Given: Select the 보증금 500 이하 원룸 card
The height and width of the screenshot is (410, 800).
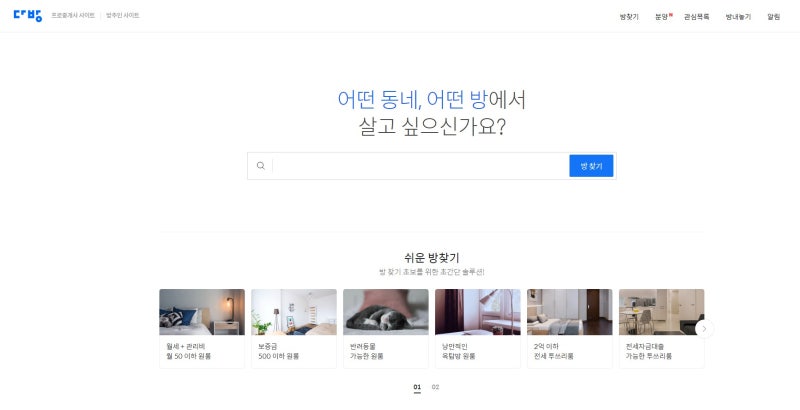Looking at the screenshot, I should 294,328.
